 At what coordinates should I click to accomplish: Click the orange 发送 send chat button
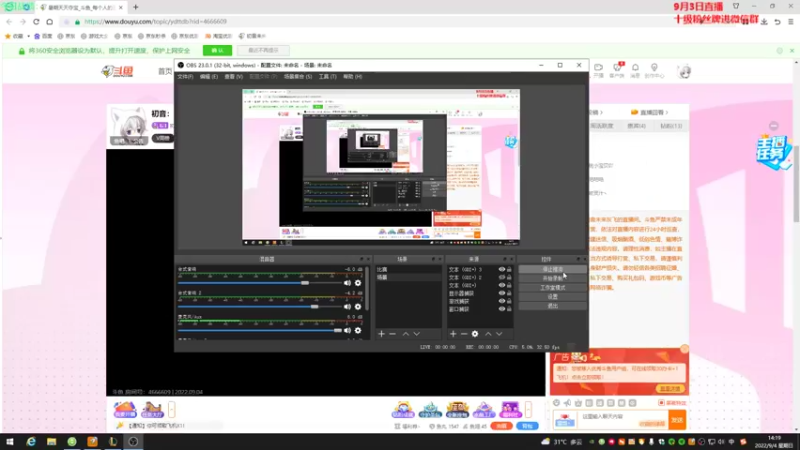(677, 420)
